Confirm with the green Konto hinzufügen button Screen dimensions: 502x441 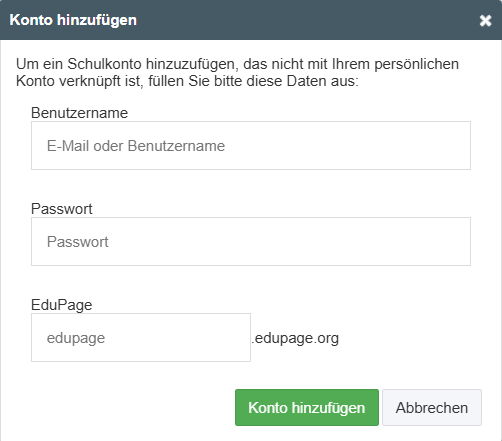pos(307,408)
